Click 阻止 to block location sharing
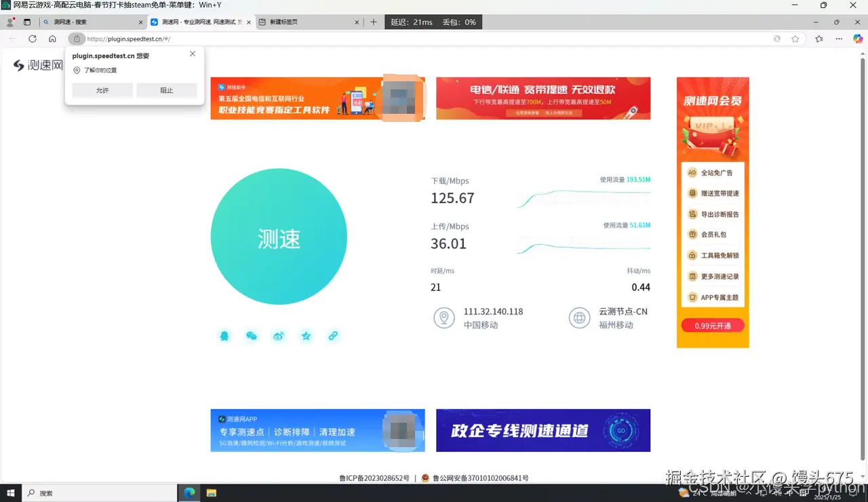 [167, 90]
